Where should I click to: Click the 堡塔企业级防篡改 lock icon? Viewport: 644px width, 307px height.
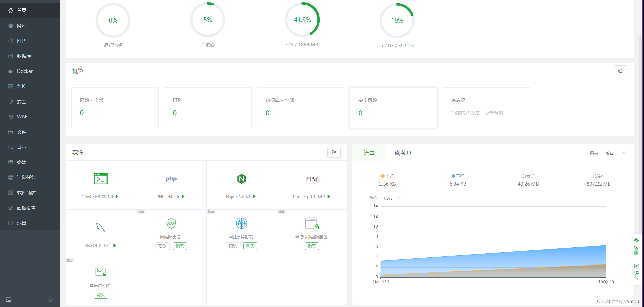tap(312, 223)
